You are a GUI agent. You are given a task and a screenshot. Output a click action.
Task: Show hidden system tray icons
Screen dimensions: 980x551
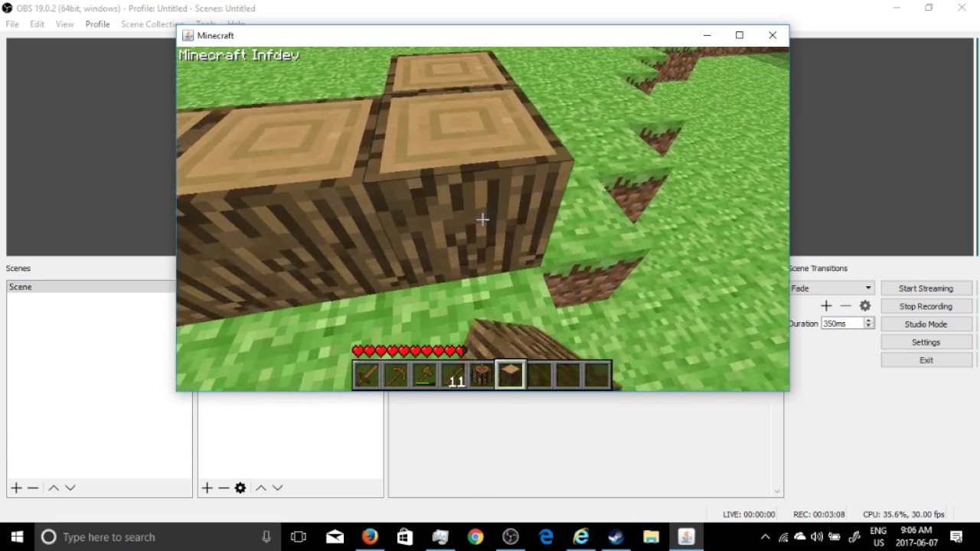765,536
